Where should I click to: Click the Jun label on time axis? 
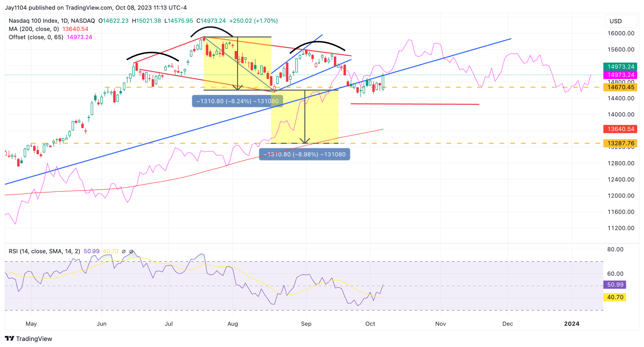click(x=101, y=324)
